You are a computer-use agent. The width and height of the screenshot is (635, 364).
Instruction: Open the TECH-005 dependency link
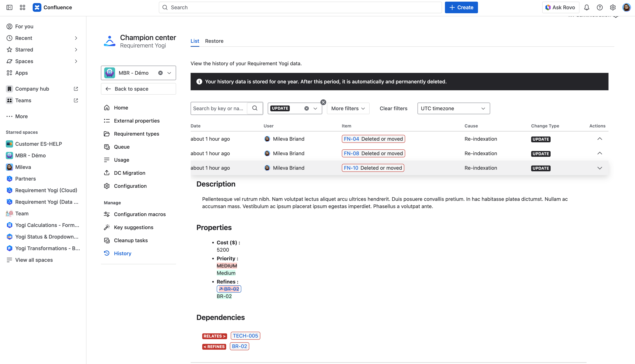pos(245,336)
